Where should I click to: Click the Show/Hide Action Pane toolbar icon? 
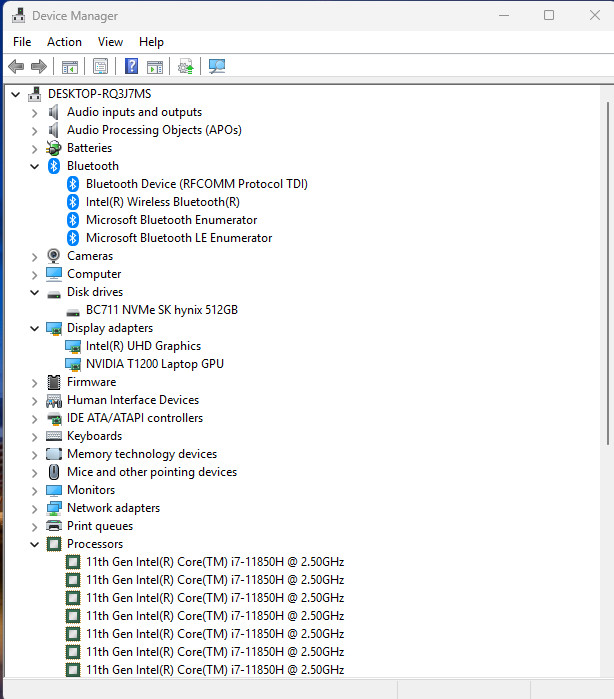click(x=155, y=67)
